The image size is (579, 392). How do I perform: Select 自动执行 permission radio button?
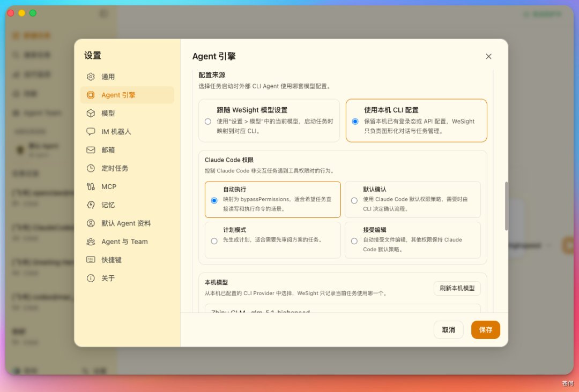214,201
